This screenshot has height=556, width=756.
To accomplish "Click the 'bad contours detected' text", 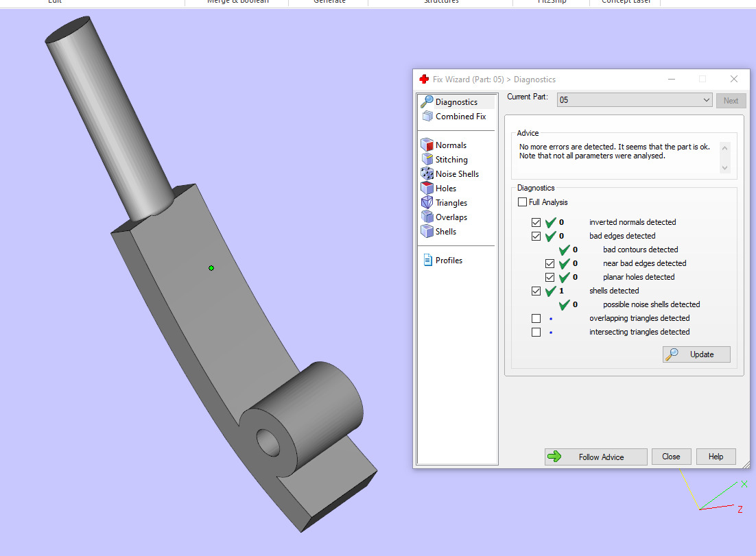I will (x=640, y=250).
